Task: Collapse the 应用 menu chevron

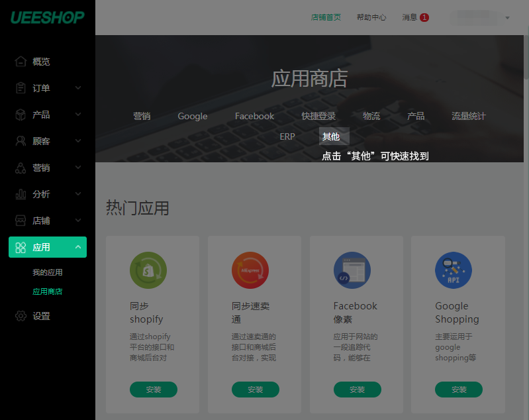Action: [78, 247]
